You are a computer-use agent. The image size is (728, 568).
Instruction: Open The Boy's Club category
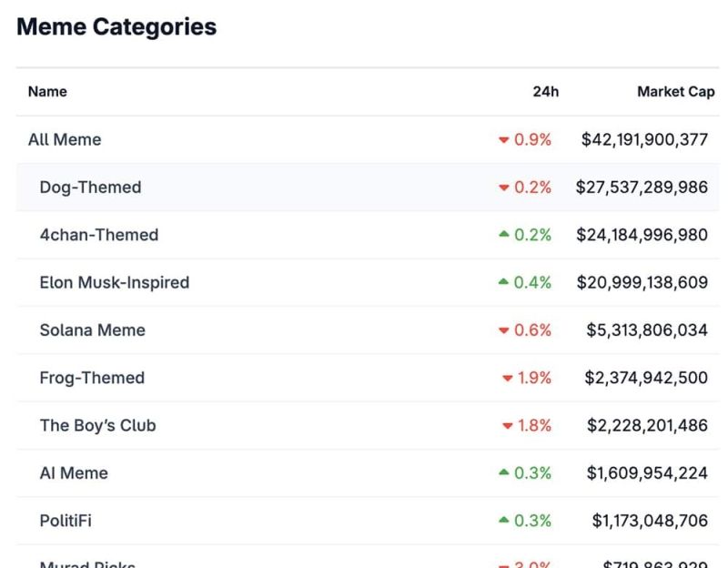(x=98, y=425)
